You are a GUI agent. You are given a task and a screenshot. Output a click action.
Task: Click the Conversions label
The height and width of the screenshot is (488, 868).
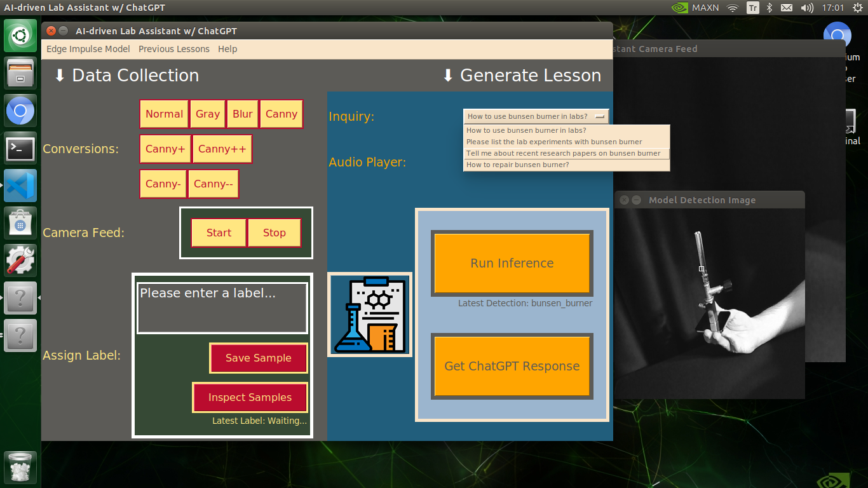(x=81, y=149)
